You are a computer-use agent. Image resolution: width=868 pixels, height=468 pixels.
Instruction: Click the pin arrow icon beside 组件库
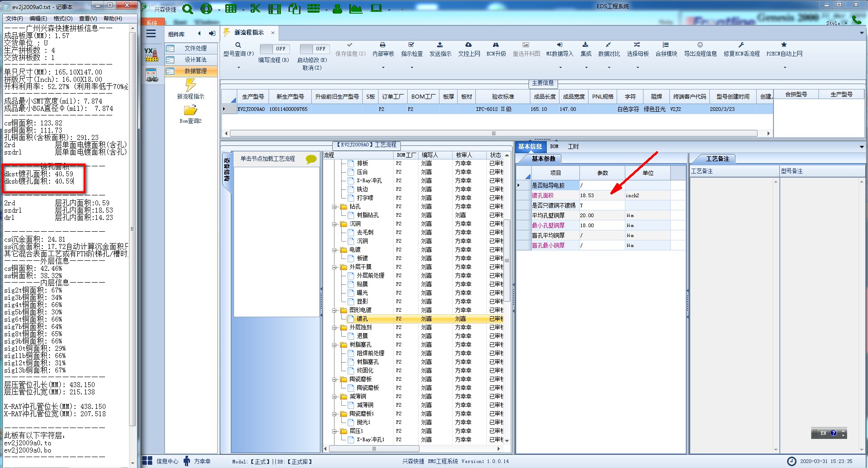click(212, 34)
